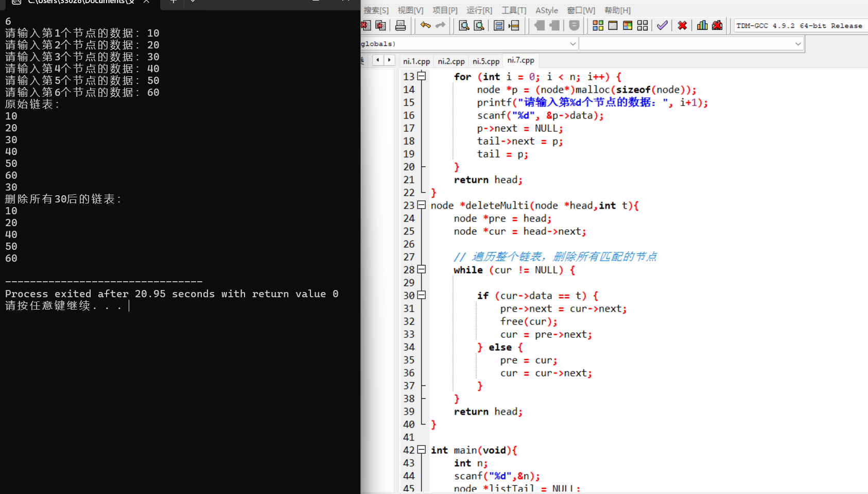The image size is (868, 494).
Task: Click the 'int main(void){' line
Action: pos(474,450)
